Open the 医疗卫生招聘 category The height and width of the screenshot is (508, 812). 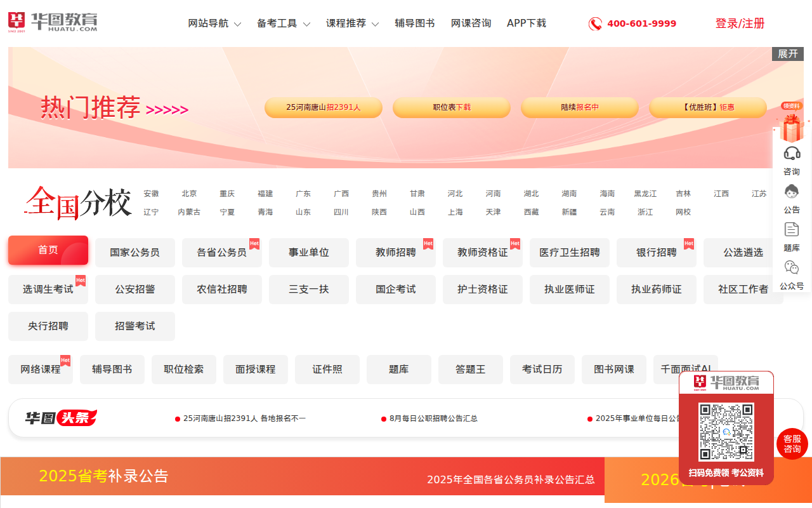570,253
